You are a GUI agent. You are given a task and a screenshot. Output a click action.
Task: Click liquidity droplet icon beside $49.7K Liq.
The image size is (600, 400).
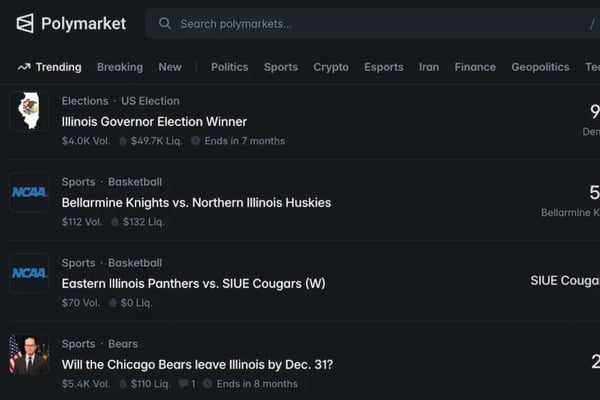tap(123, 141)
